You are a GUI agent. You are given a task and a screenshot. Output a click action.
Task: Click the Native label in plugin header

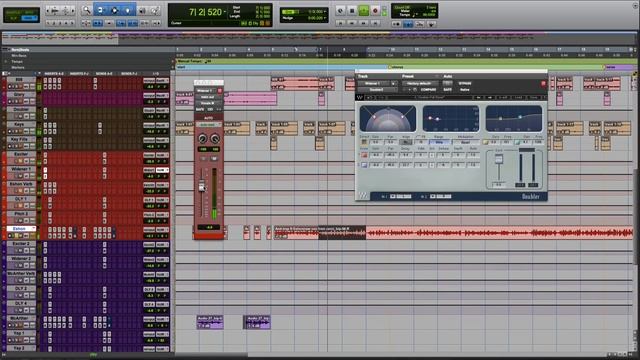tap(465, 89)
